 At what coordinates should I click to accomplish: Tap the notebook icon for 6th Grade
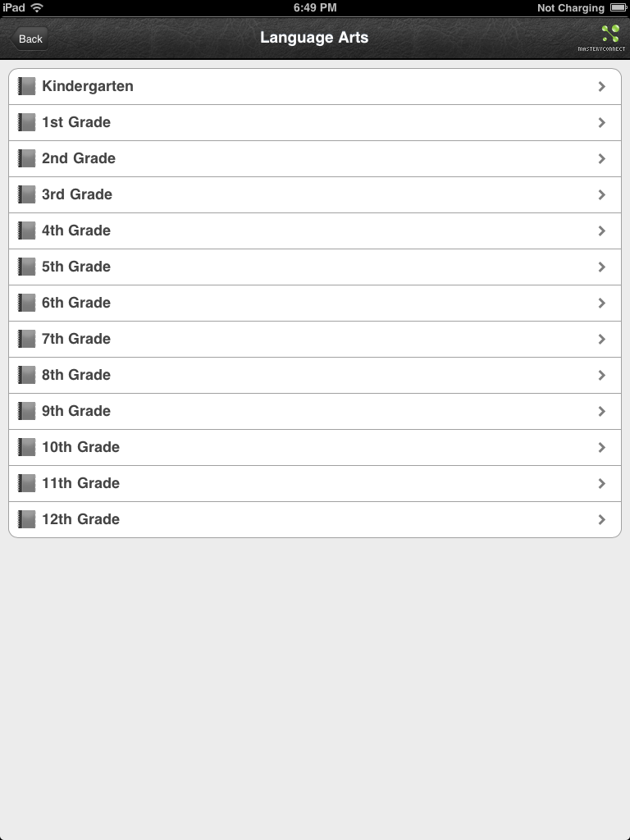point(27,303)
